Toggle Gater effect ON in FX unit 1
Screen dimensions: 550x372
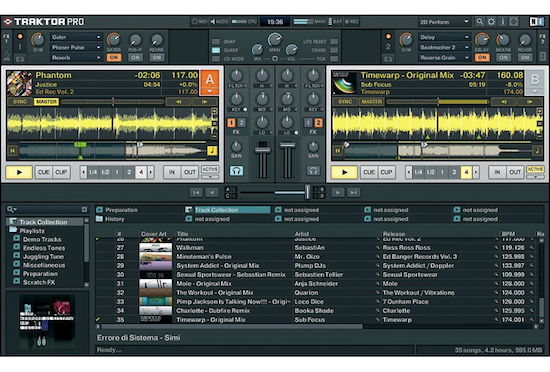coord(114,58)
